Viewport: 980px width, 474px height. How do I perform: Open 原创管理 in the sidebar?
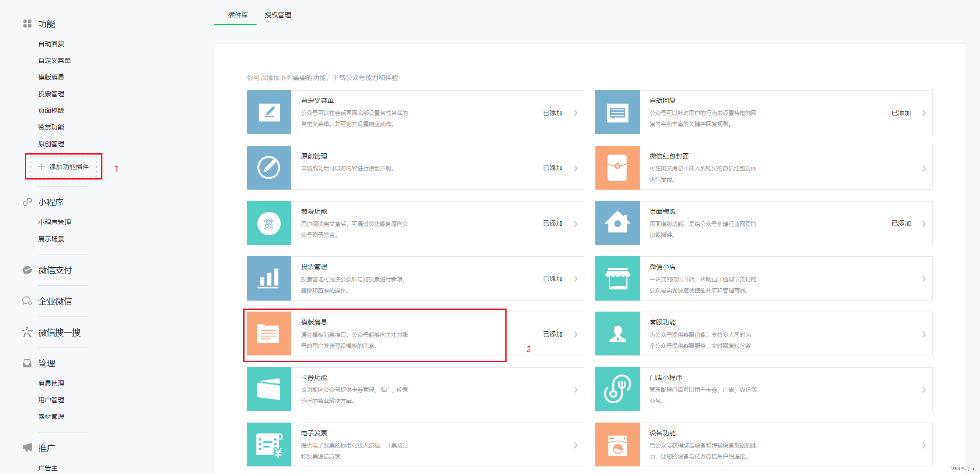tap(51, 144)
